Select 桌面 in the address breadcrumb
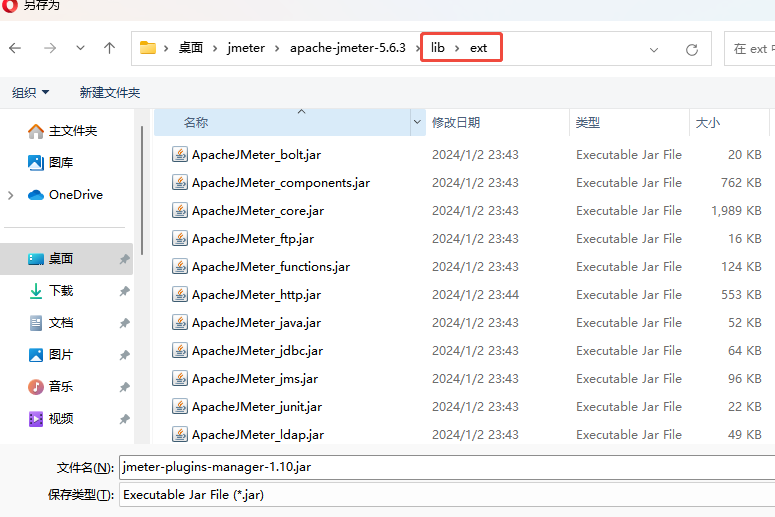Image resolution: width=775 pixels, height=517 pixels. 191,48
